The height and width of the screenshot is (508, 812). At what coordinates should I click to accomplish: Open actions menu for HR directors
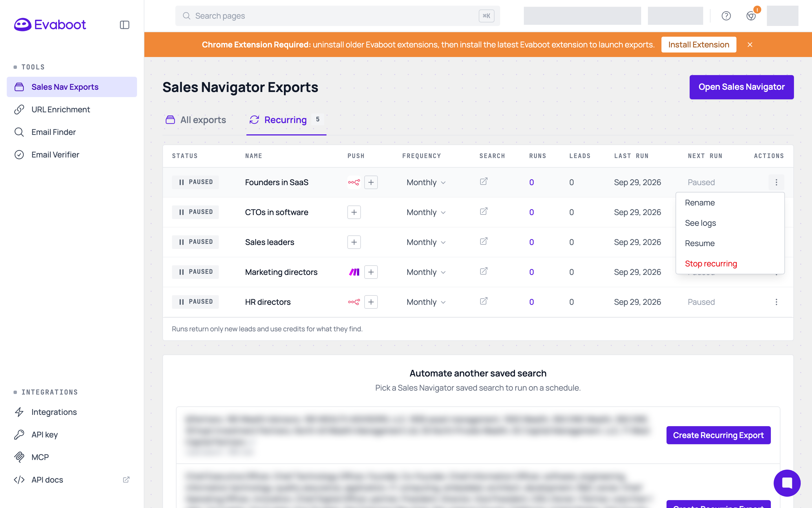pos(776,302)
